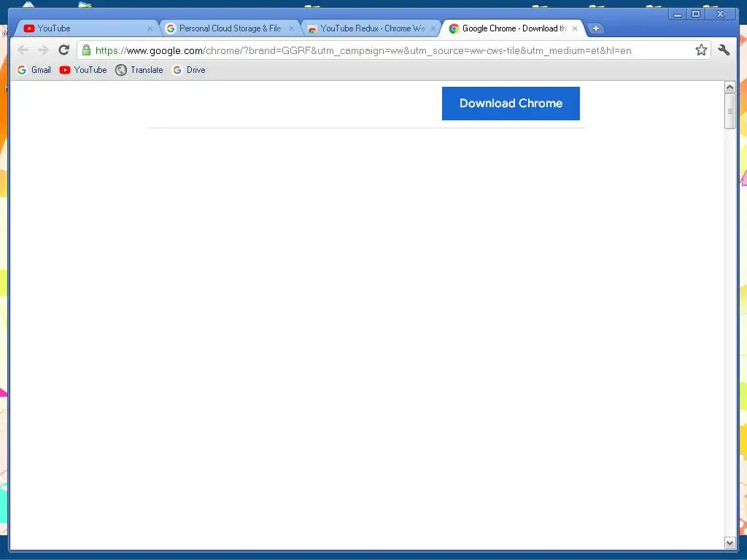Click the scrollbar down arrow
Viewport: 747px width, 560px height.
(x=729, y=542)
